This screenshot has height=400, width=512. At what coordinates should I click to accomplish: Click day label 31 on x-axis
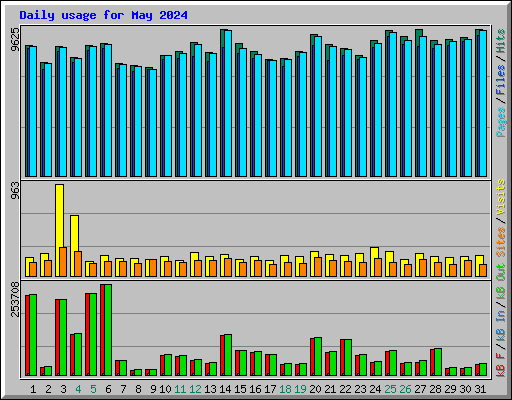480,389
